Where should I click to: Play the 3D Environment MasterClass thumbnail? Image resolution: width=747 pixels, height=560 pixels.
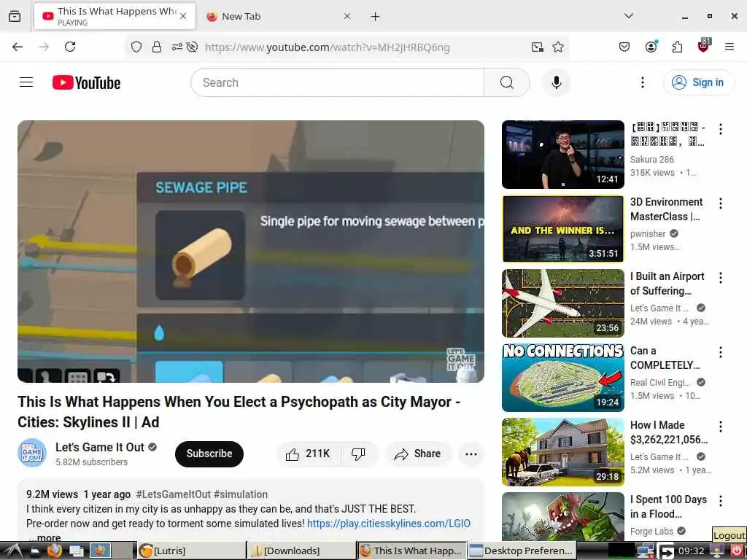coord(562,228)
